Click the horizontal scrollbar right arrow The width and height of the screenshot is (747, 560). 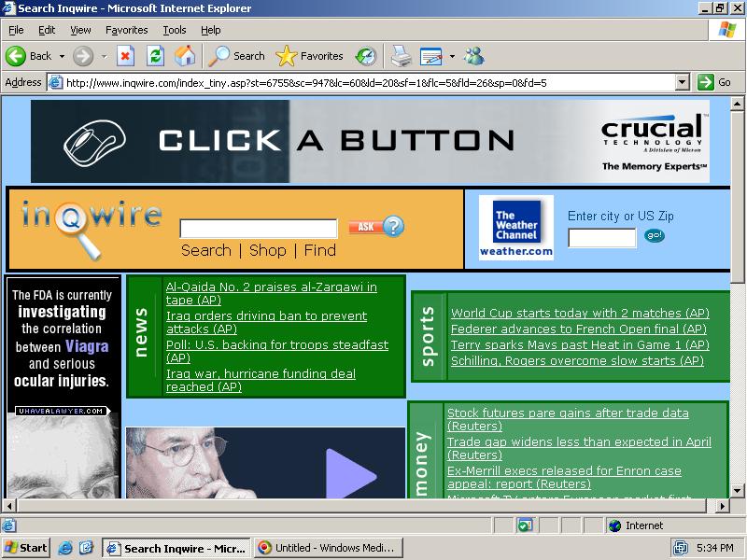[x=722, y=505]
